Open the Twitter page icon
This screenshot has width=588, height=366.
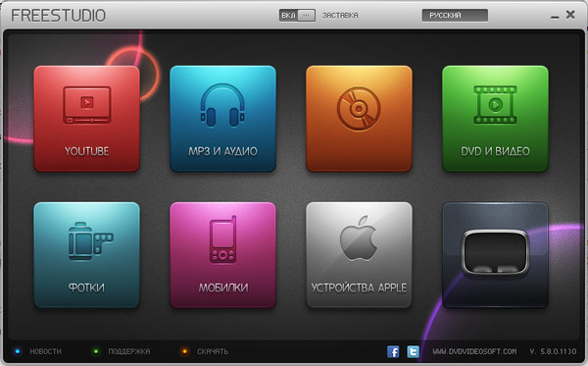point(413,351)
